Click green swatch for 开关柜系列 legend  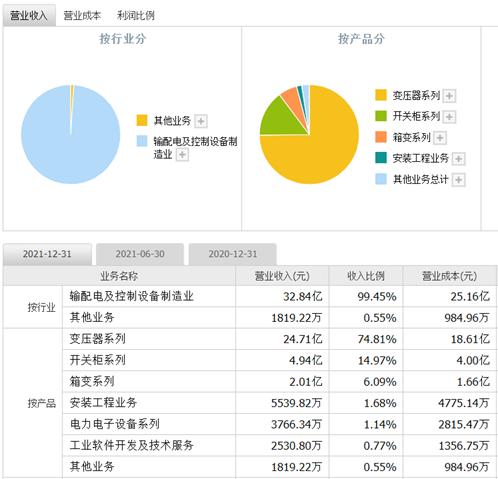tap(381, 116)
